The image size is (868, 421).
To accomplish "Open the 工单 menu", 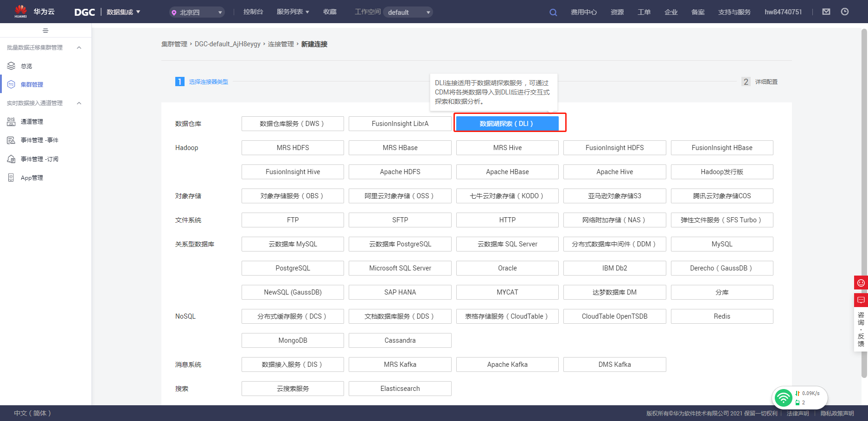I will (x=644, y=12).
